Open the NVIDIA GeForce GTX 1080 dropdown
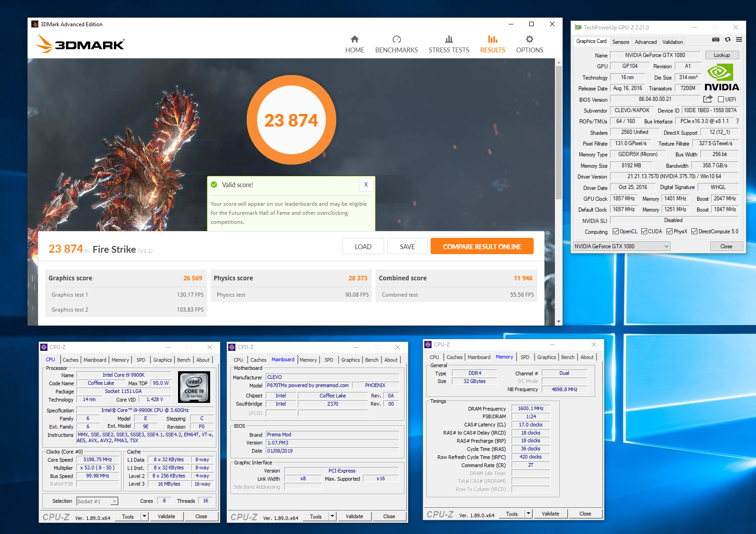 click(621, 246)
